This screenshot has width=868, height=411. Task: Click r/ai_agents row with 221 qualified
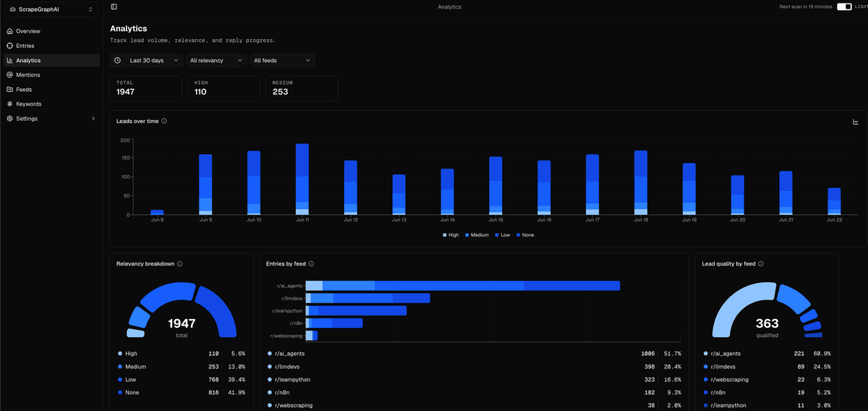point(767,354)
